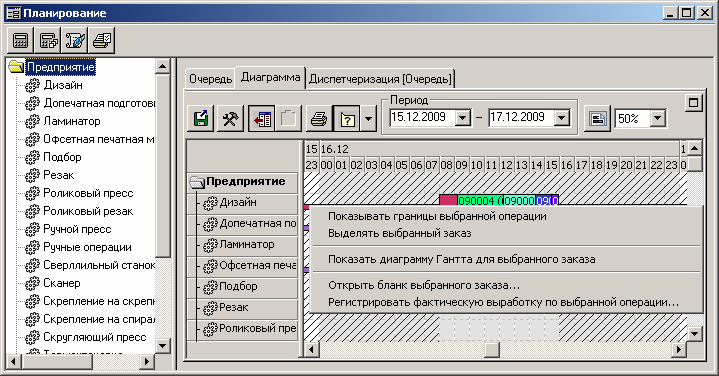Click left tree scrollbar down arrow
This screenshot has width=719, height=376.
click(x=163, y=345)
